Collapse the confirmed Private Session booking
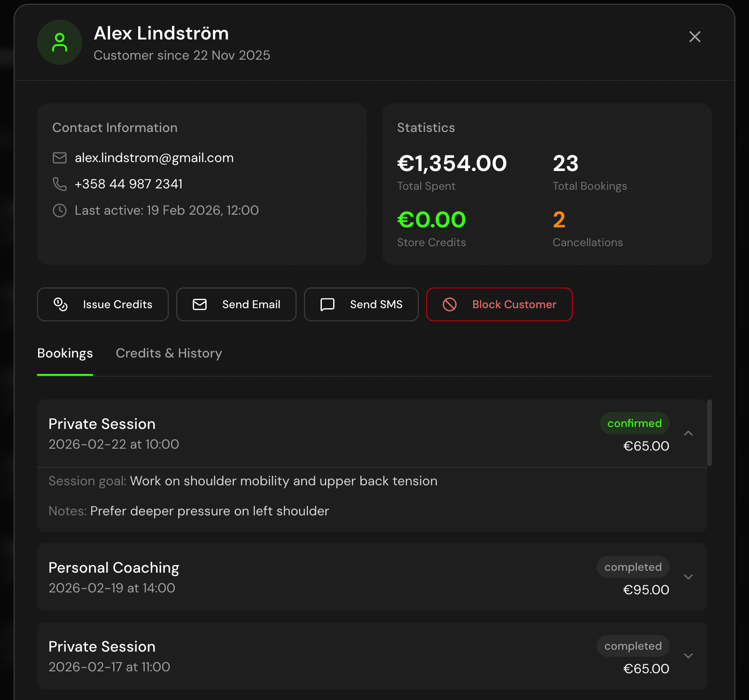The image size is (749, 700). (x=688, y=433)
